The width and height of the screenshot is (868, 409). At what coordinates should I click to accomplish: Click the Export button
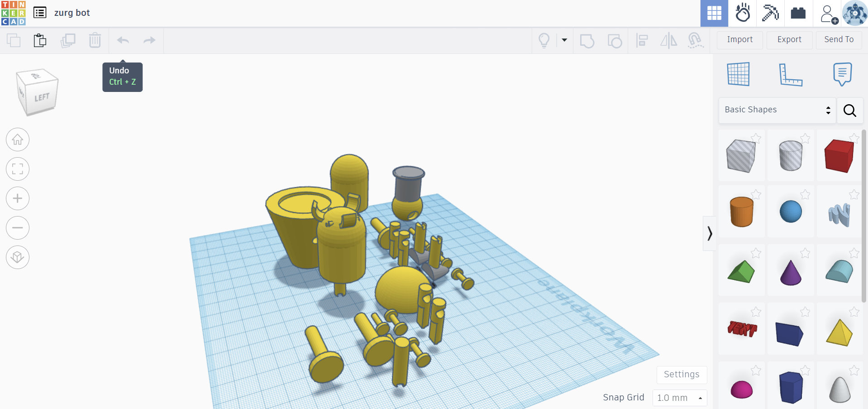pyautogui.click(x=789, y=40)
